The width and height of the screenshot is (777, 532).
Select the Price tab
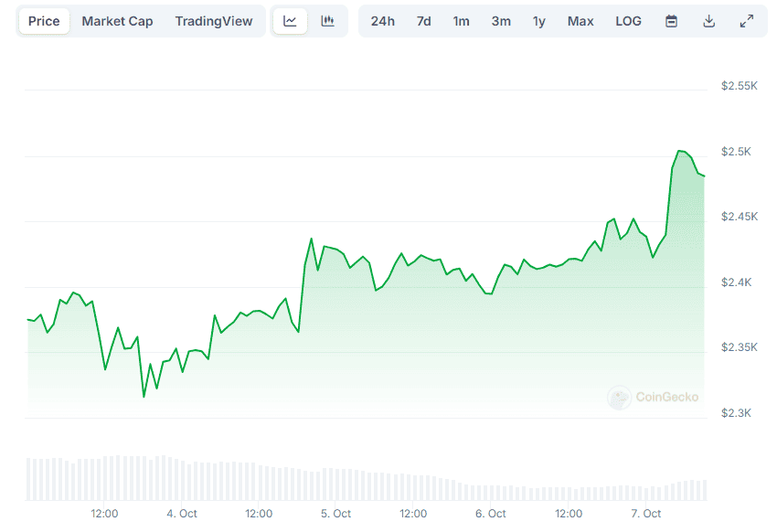pos(44,21)
